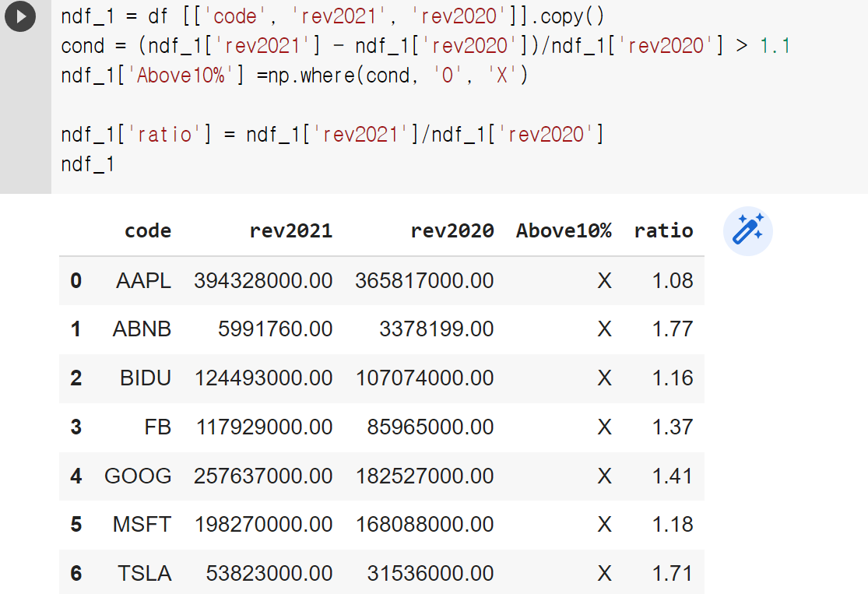Select the ABNB code cell

click(x=142, y=329)
